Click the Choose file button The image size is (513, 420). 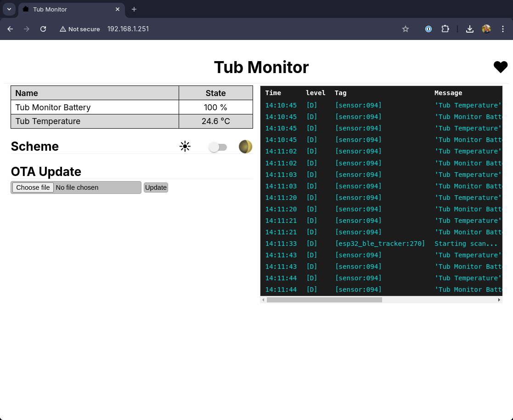click(x=33, y=187)
